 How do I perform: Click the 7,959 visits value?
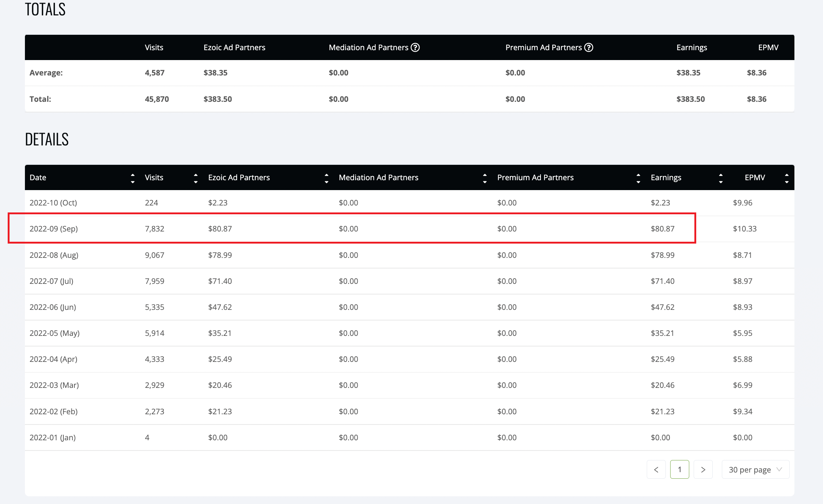[x=155, y=281]
